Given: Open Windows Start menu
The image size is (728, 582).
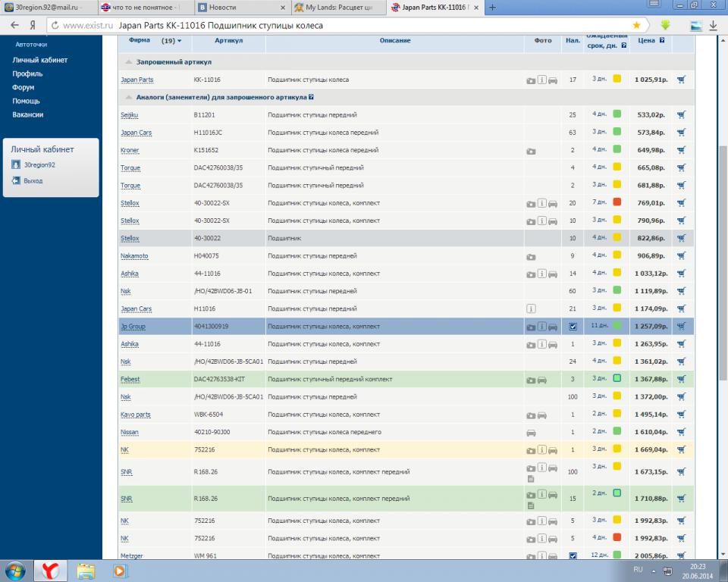Looking at the screenshot, I should point(15,571).
